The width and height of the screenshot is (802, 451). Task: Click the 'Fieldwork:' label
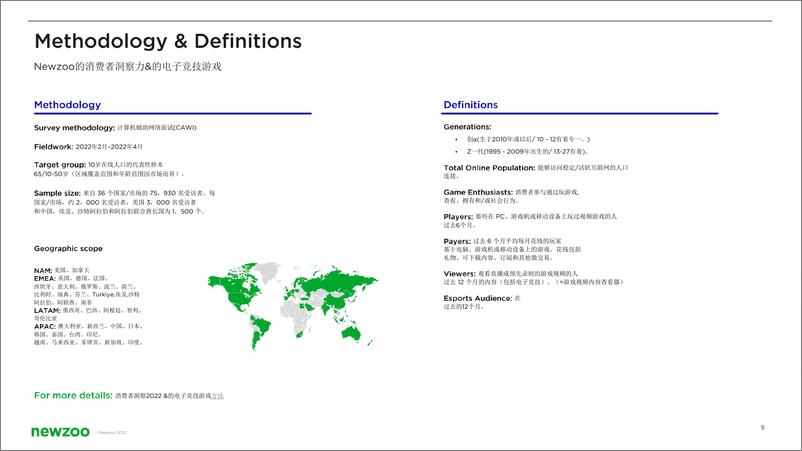tap(53, 147)
